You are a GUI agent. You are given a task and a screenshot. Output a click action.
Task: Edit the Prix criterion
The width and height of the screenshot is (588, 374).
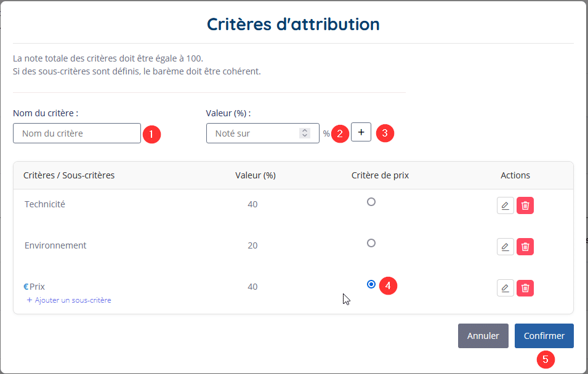coord(505,288)
